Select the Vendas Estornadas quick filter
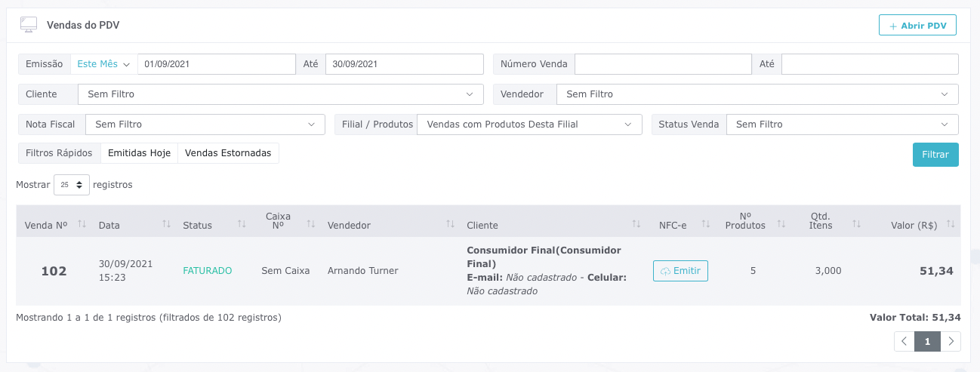Screen dimensions: 980x372 [228, 153]
